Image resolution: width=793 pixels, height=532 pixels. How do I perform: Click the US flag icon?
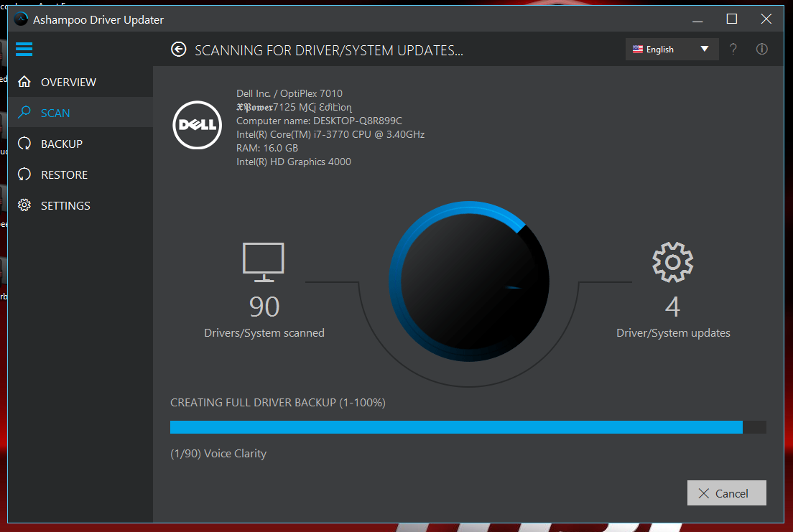(638, 49)
